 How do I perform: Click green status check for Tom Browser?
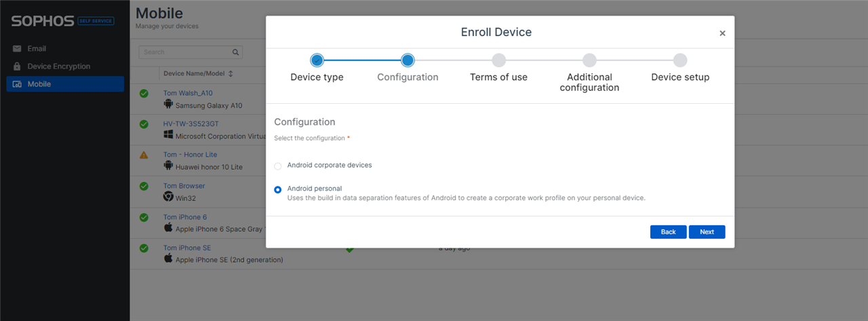[144, 186]
